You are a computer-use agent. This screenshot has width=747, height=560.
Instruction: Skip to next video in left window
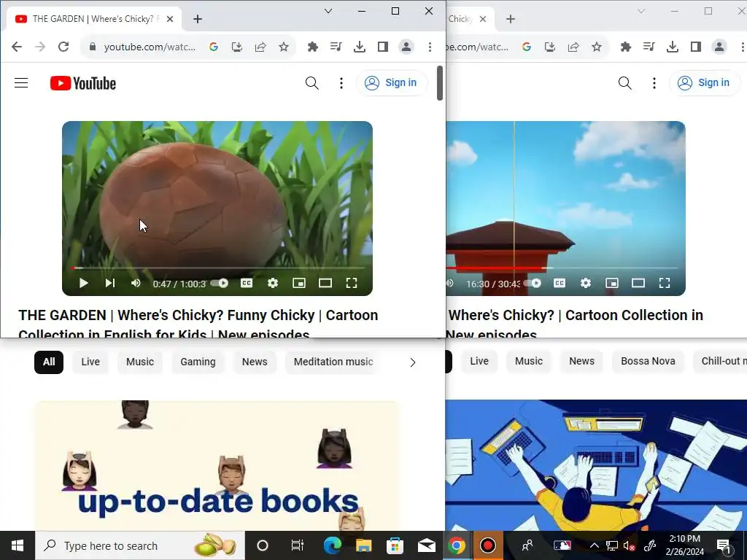point(110,284)
